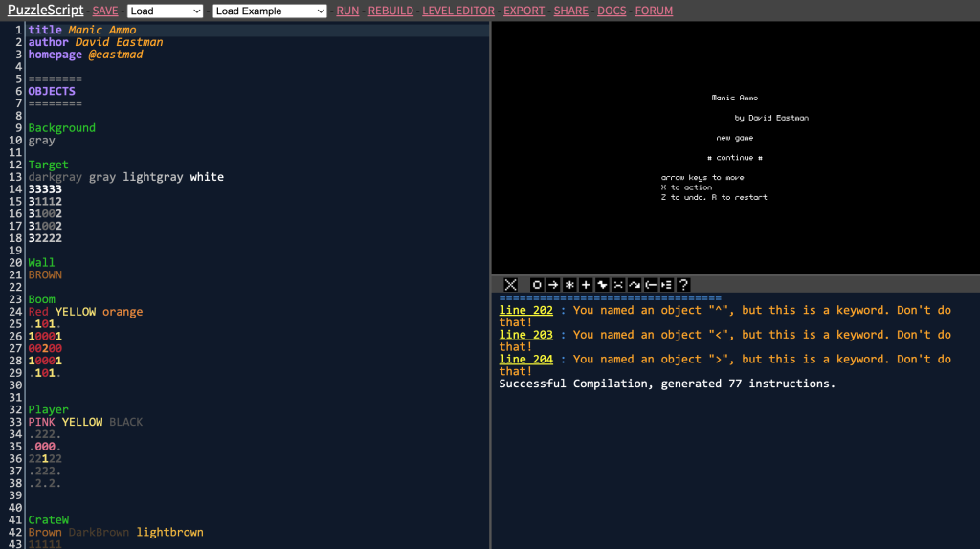Click the right arrow icon in console toolbar
This screenshot has width=980, height=549.
(553, 285)
